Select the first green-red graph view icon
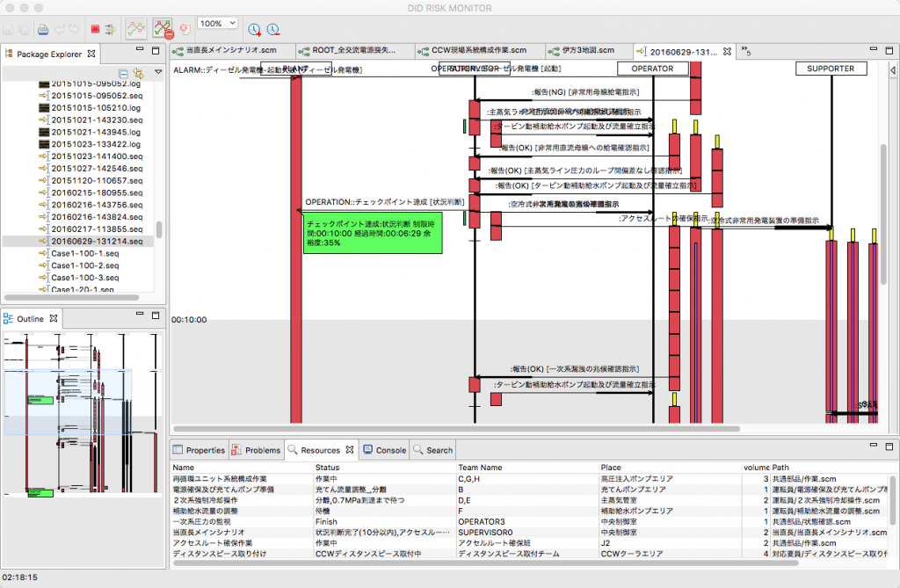The height and width of the screenshot is (588, 900). (x=134, y=28)
